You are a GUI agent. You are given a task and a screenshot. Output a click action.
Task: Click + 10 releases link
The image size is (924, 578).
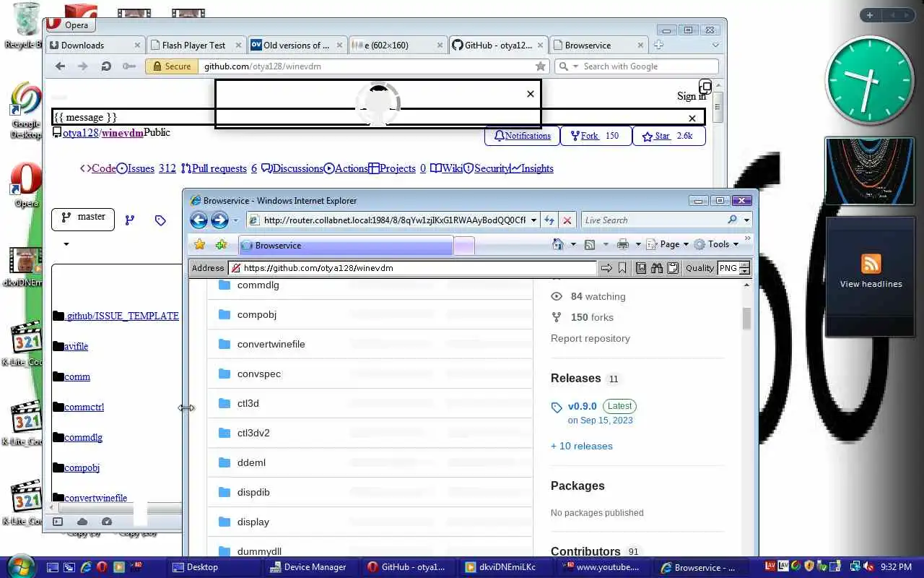click(x=581, y=446)
